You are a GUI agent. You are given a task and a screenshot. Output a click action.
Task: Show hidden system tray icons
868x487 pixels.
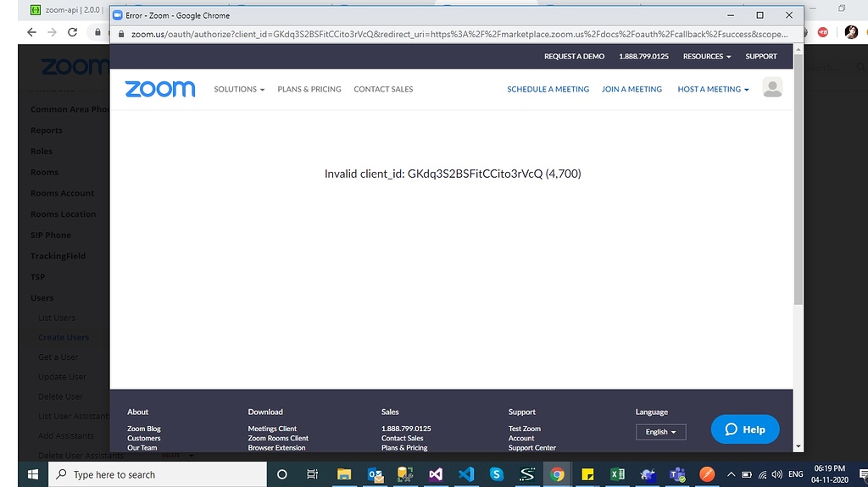[732, 474]
